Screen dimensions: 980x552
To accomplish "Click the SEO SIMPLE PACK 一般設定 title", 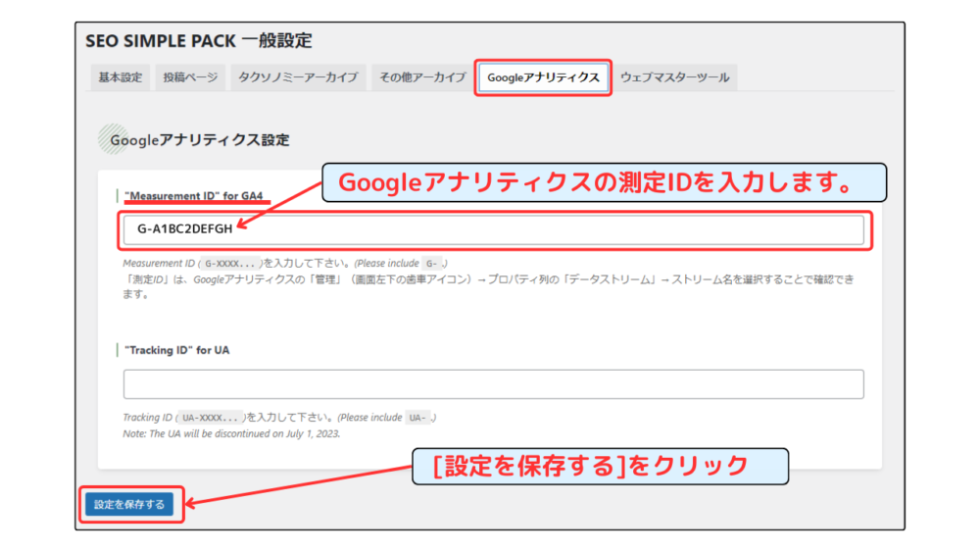I will coord(199,40).
